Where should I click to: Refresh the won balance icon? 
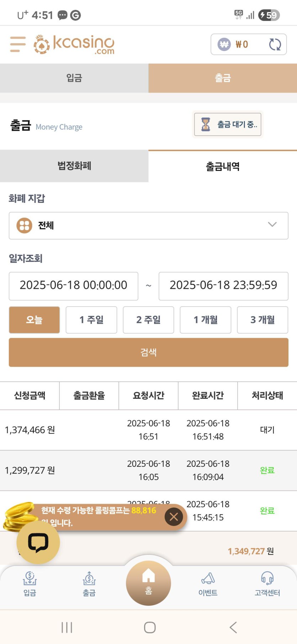click(275, 44)
